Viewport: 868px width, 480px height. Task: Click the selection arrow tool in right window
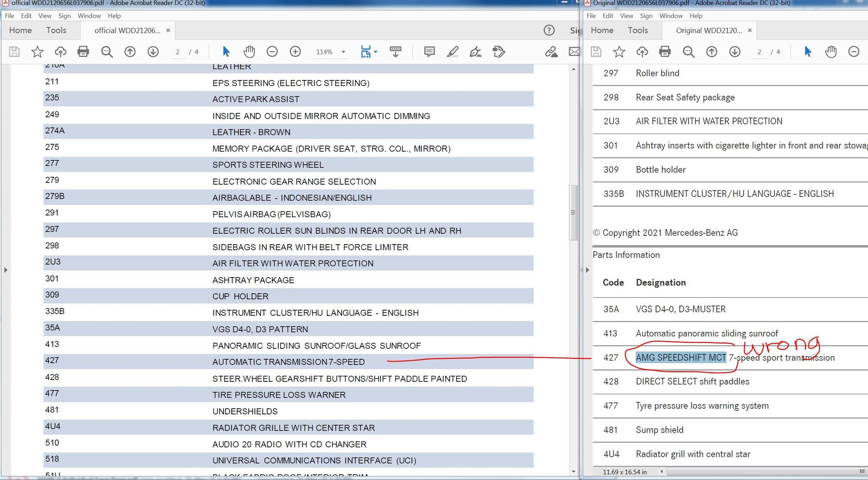coord(808,52)
